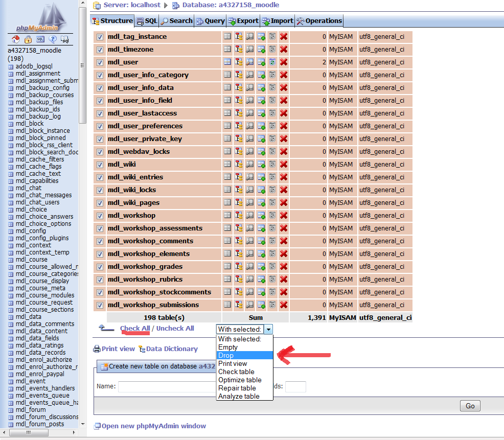
Task: Open the SQL query window icon in sidebar
Action: 40,39
